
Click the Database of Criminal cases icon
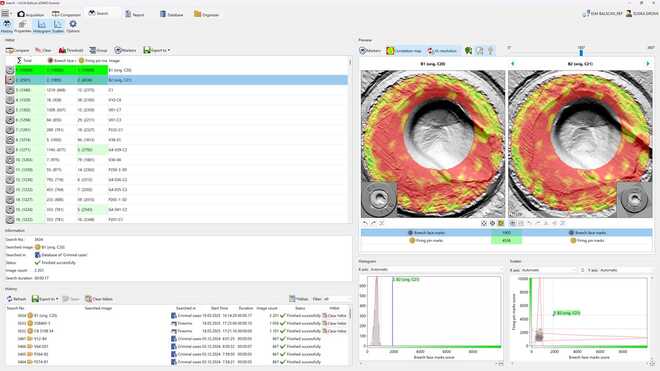(37, 255)
